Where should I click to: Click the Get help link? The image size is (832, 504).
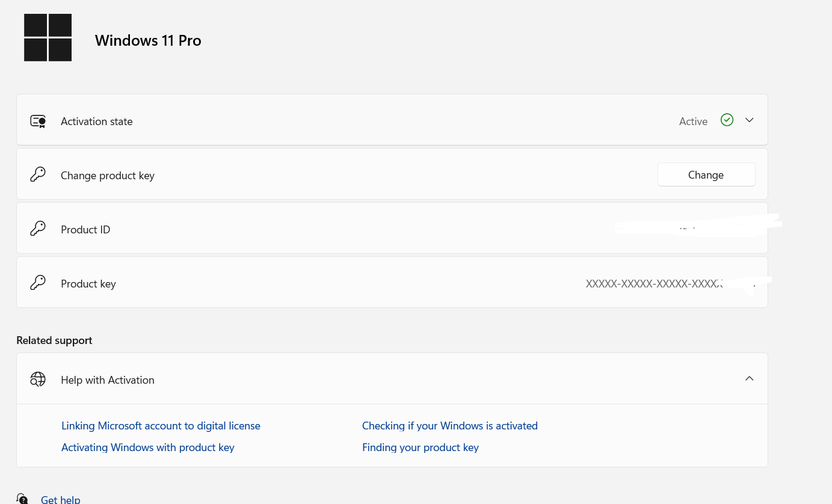pyautogui.click(x=60, y=499)
